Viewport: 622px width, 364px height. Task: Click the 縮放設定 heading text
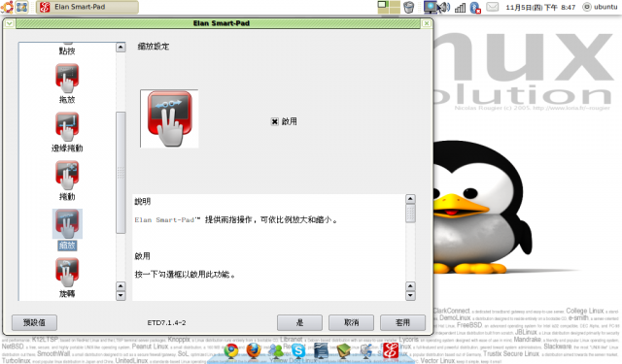(154, 47)
